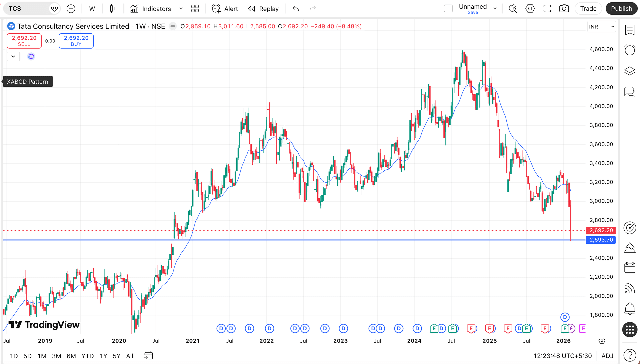The height and width of the screenshot is (364, 640).
Task: Click the blue BUY 2,692.20 button
Action: click(76, 41)
